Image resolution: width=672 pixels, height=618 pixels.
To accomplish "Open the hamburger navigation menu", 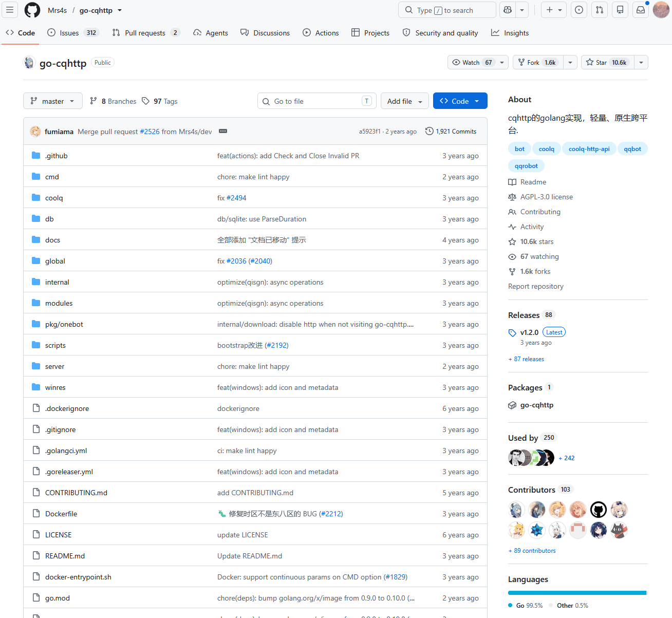I will [10, 10].
